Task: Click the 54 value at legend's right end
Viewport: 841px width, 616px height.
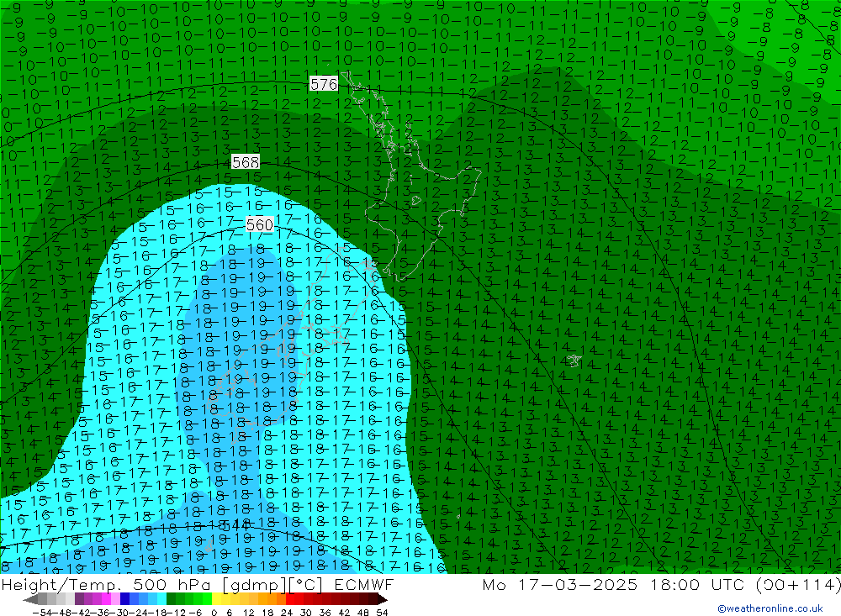Action: (x=383, y=612)
